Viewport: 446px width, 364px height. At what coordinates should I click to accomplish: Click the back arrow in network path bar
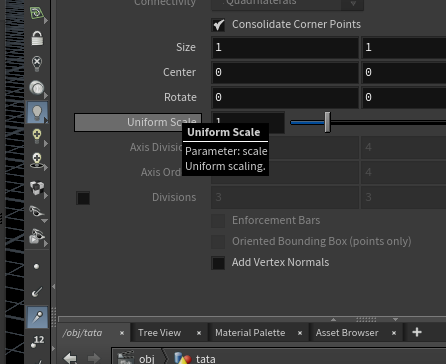click(x=70, y=358)
